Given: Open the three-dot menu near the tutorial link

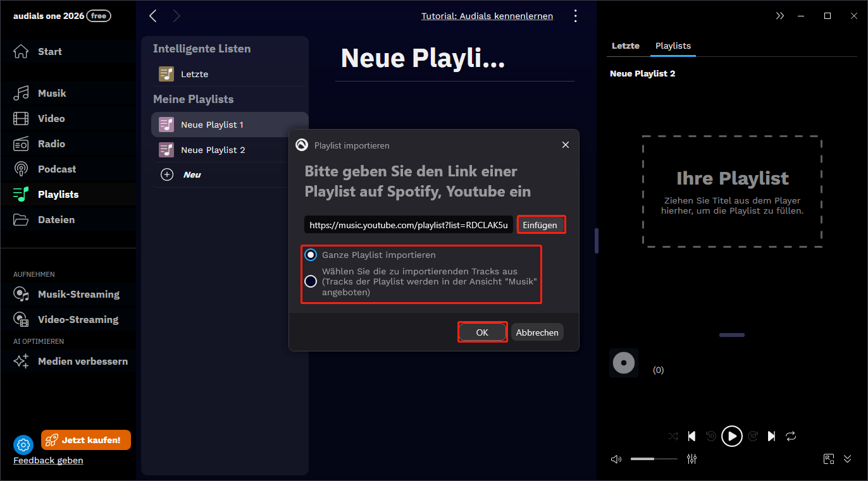Looking at the screenshot, I should pyautogui.click(x=575, y=16).
